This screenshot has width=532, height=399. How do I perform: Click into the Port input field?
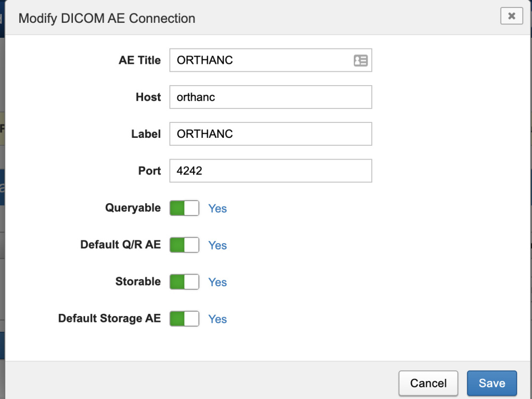coord(271,171)
